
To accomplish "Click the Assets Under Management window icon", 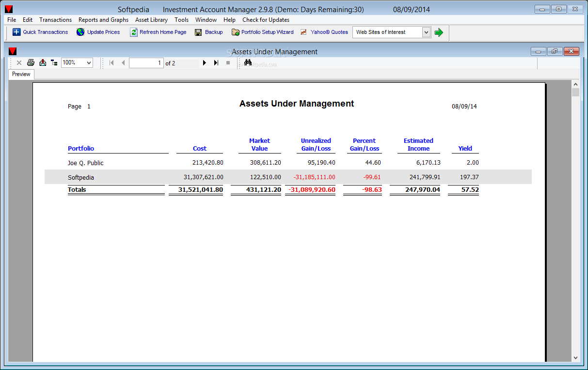I will point(13,51).
